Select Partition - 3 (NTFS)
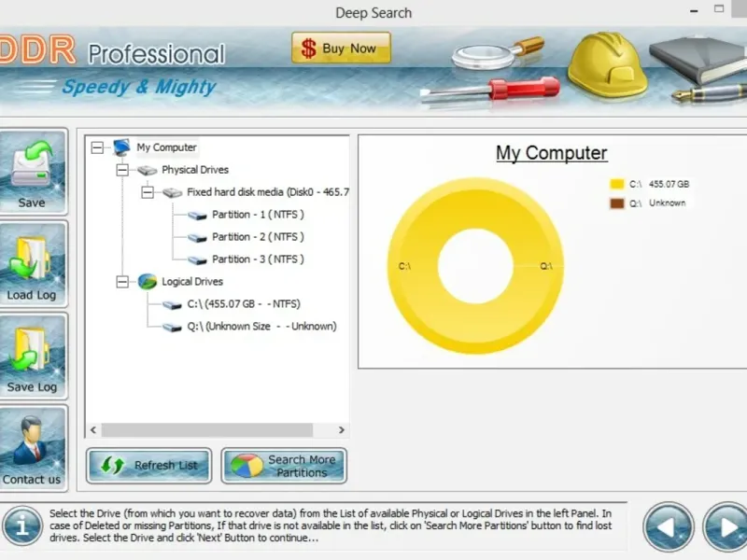This screenshot has height=560, width=747. click(259, 259)
